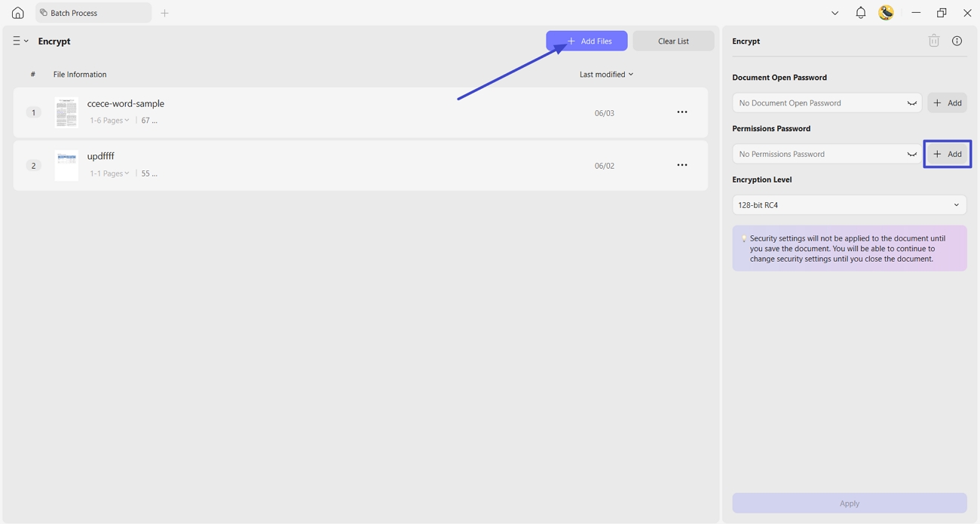980x524 pixels.
Task: Click the Clear List button
Action: (673, 41)
